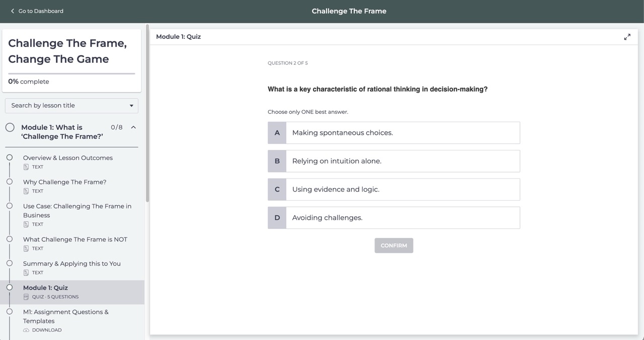Expand the quiz to fullscreen view
The image size is (644, 340).
pos(627,37)
